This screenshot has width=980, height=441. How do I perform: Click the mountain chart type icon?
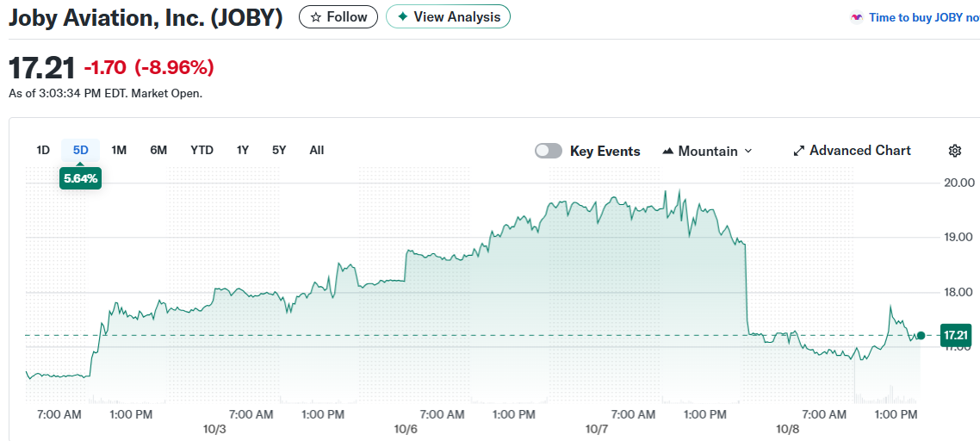tap(667, 152)
